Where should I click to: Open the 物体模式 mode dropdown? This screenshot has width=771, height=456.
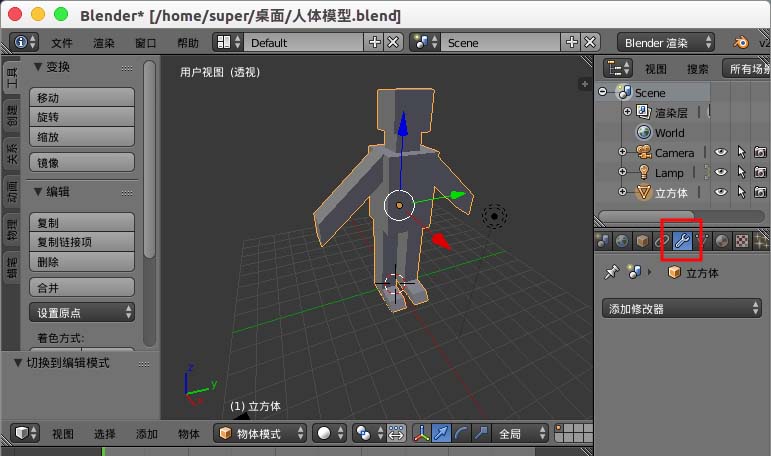260,433
